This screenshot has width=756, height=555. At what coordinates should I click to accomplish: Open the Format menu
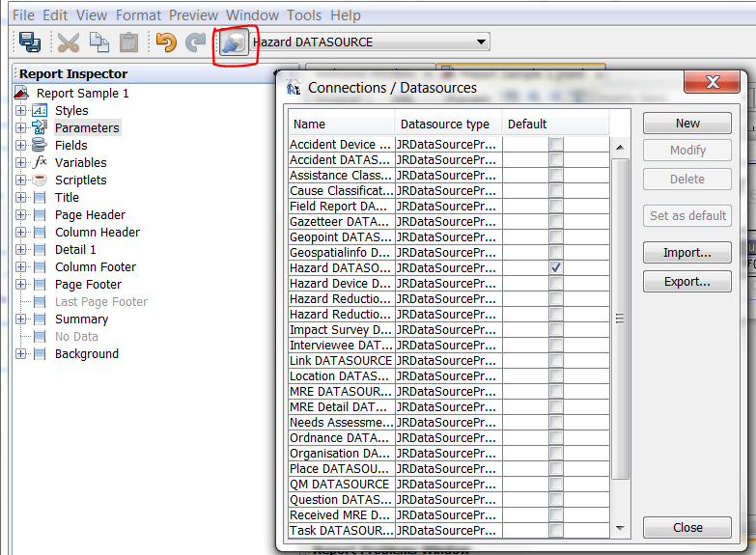138,15
